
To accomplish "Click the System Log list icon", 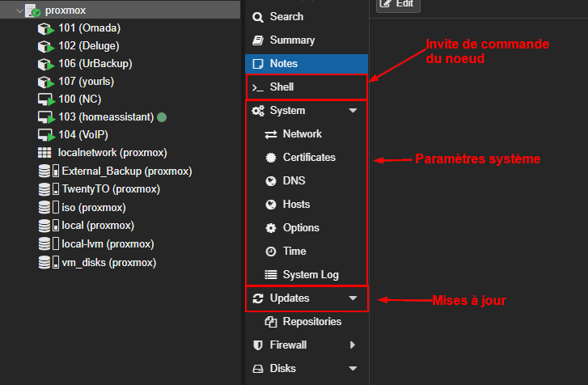I will (x=271, y=275).
